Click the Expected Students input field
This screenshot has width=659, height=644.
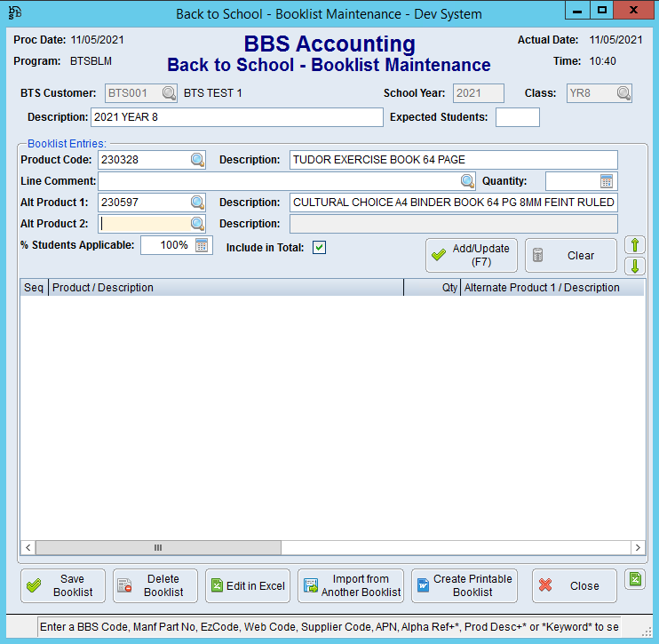point(517,117)
